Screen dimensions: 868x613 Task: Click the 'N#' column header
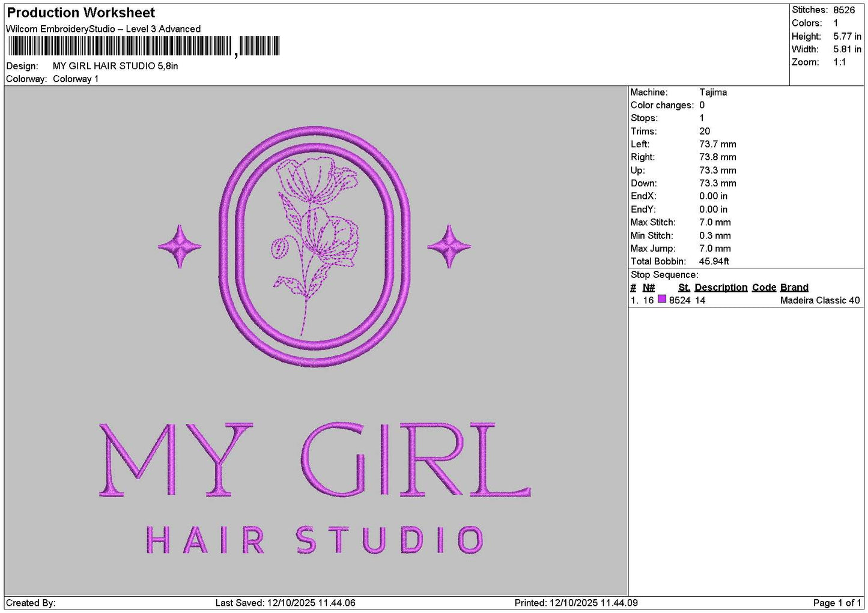649,288
